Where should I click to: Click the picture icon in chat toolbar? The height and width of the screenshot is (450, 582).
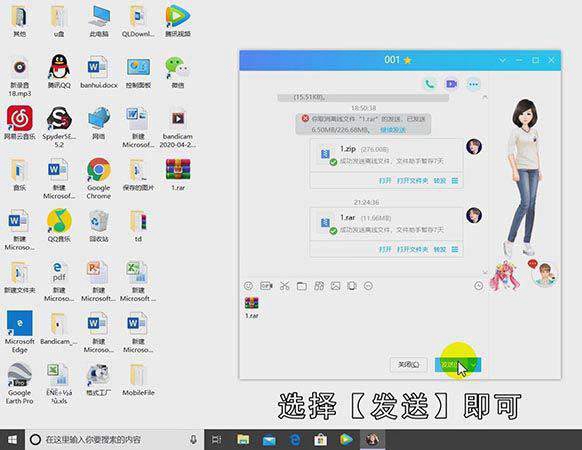click(x=336, y=286)
